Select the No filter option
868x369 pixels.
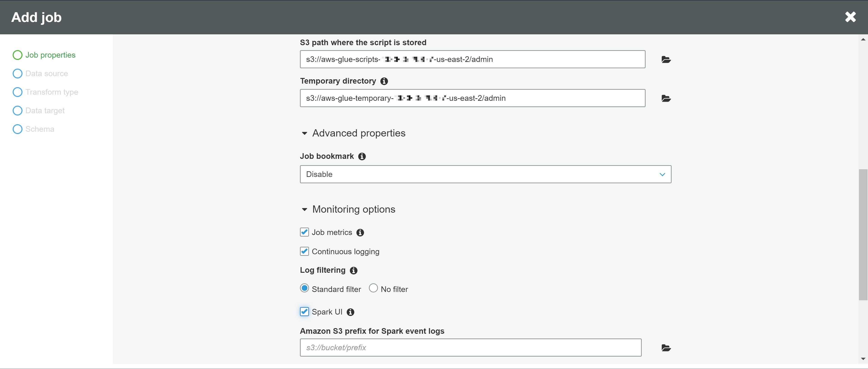(373, 288)
